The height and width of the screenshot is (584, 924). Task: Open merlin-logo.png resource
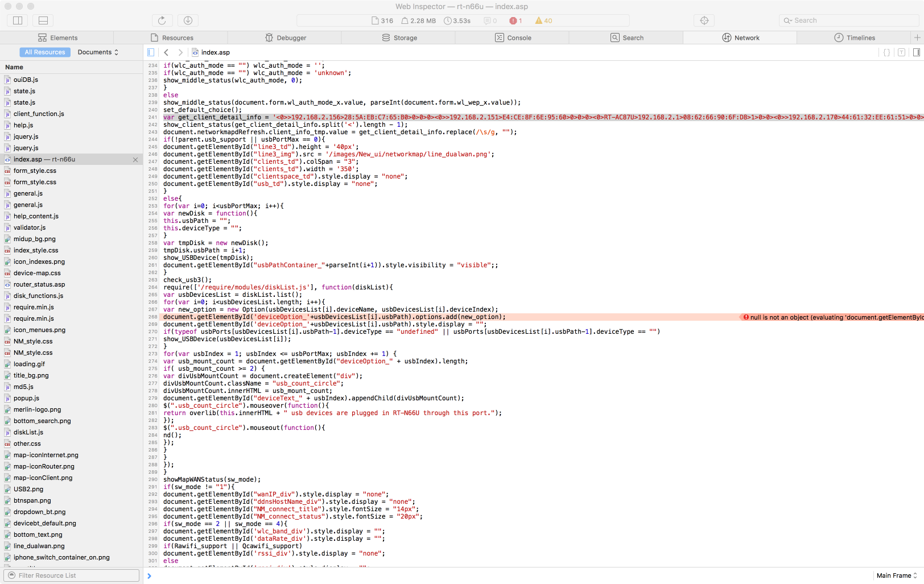coord(71,409)
